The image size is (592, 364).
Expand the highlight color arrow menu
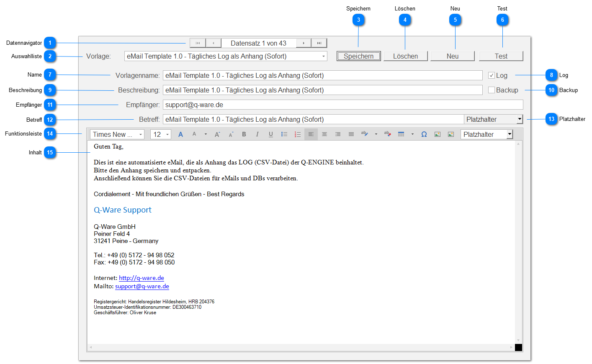pyautogui.click(x=376, y=134)
